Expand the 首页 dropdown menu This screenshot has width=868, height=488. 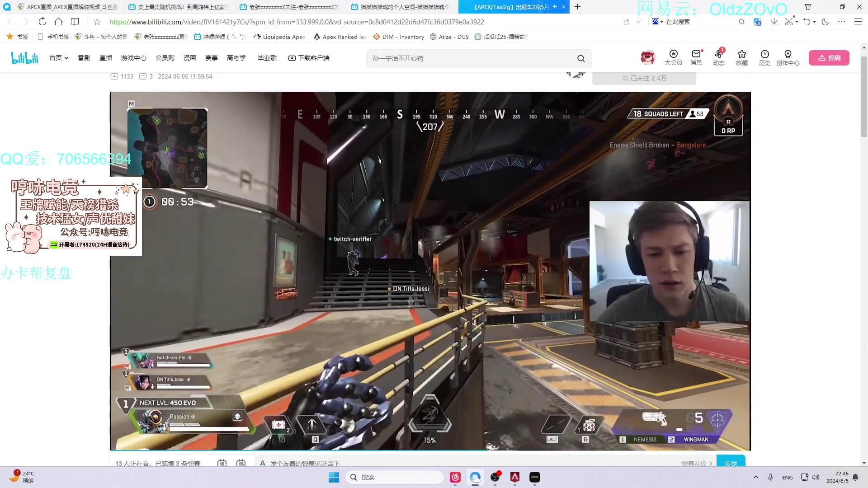(59, 58)
